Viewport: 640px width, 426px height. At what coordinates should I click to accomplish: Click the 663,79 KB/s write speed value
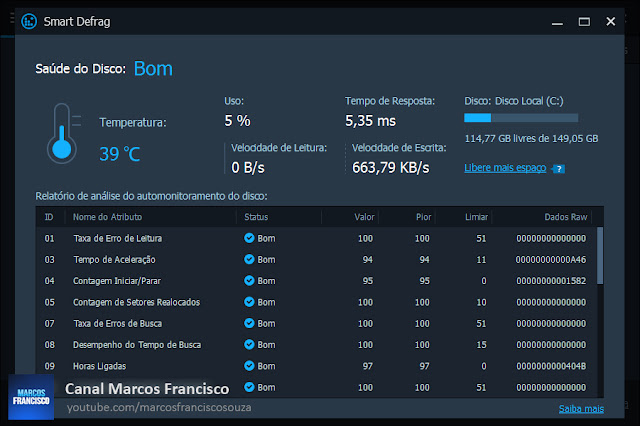coord(391,168)
